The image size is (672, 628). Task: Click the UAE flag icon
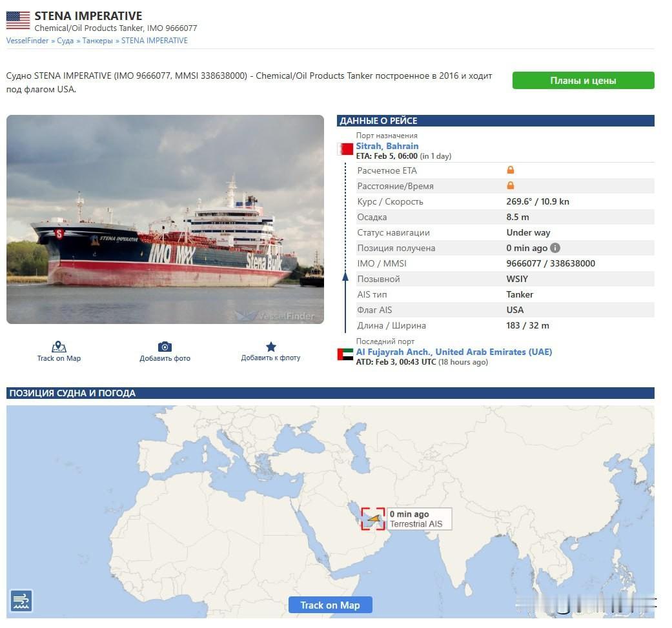(x=345, y=354)
